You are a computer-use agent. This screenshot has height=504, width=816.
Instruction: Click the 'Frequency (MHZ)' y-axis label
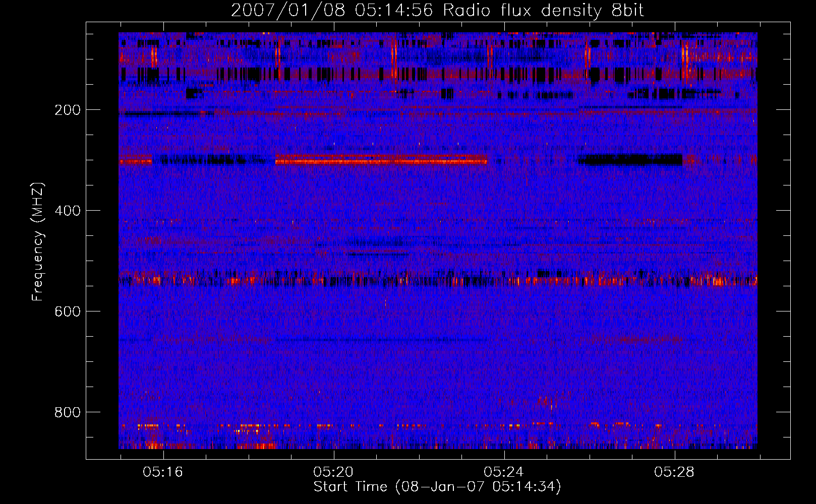38,242
